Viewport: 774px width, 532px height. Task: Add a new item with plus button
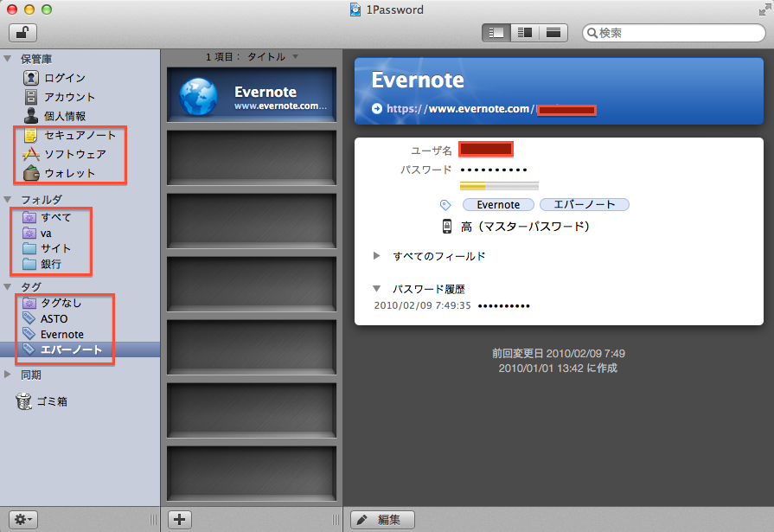(180, 520)
